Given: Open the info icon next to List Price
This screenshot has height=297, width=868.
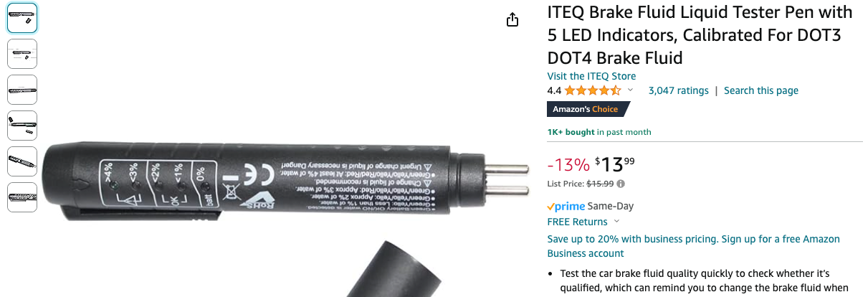Looking at the screenshot, I should (621, 184).
